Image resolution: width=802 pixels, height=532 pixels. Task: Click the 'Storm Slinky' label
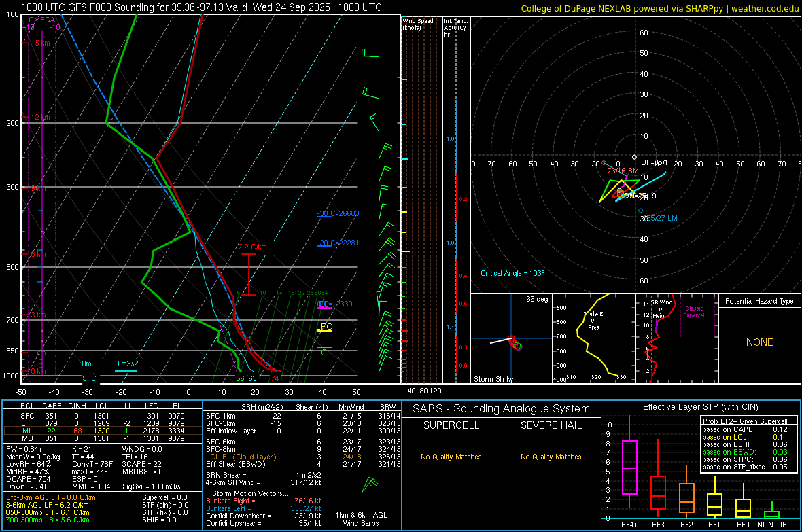[x=493, y=379]
